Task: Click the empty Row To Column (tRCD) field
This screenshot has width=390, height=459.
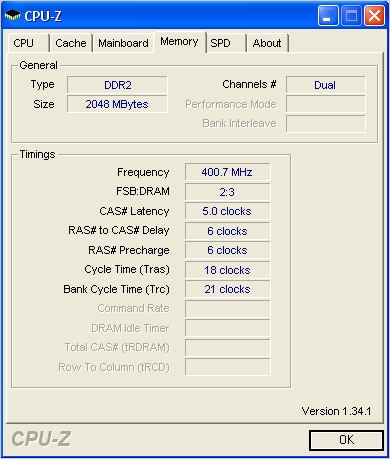Action: tap(227, 367)
